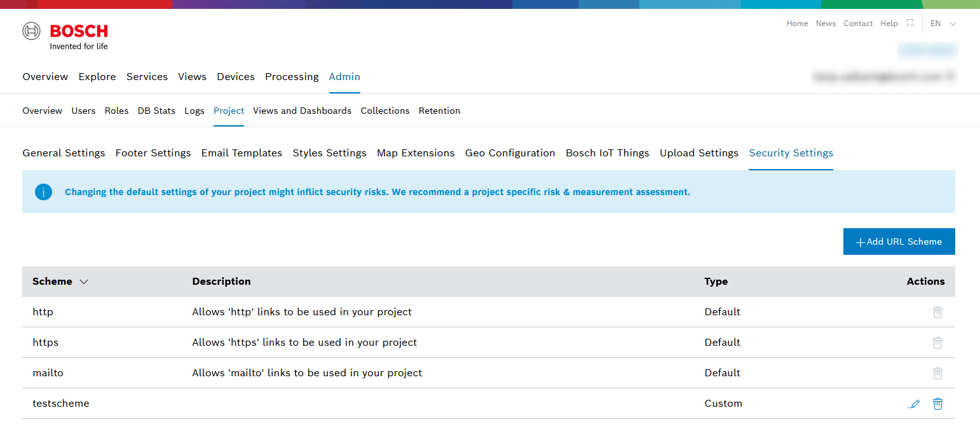Open the Retention admin section
Viewport: 980px width, 443px height.
tap(439, 111)
